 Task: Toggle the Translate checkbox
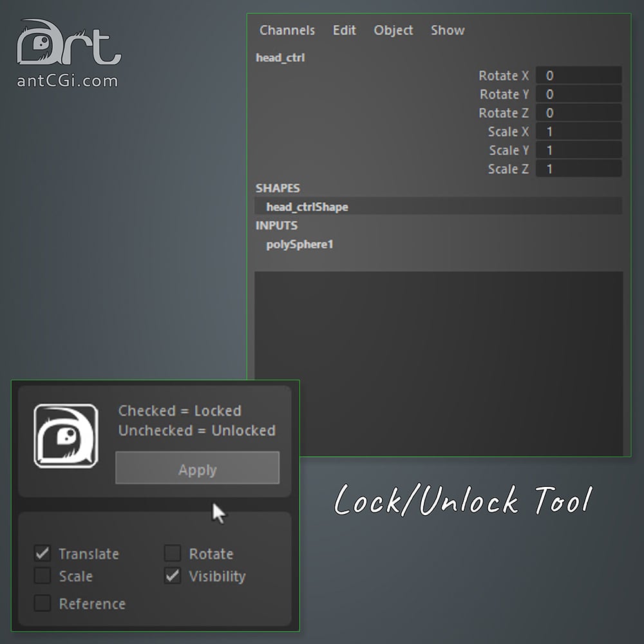point(43,553)
